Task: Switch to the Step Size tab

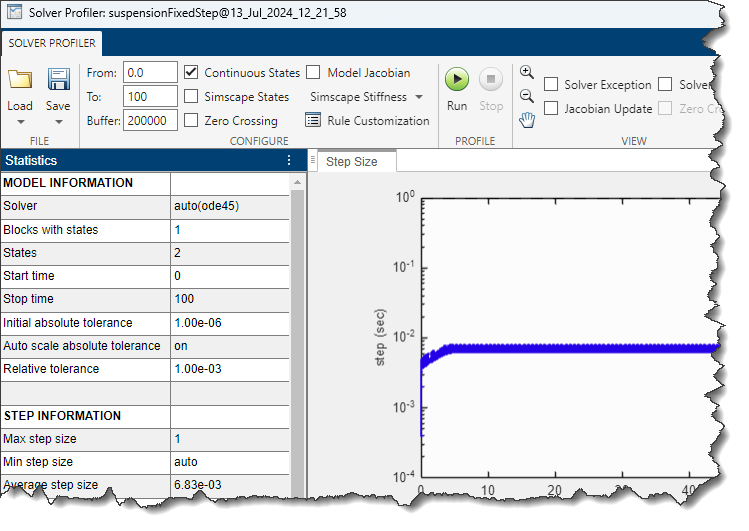Action: (352, 161)
